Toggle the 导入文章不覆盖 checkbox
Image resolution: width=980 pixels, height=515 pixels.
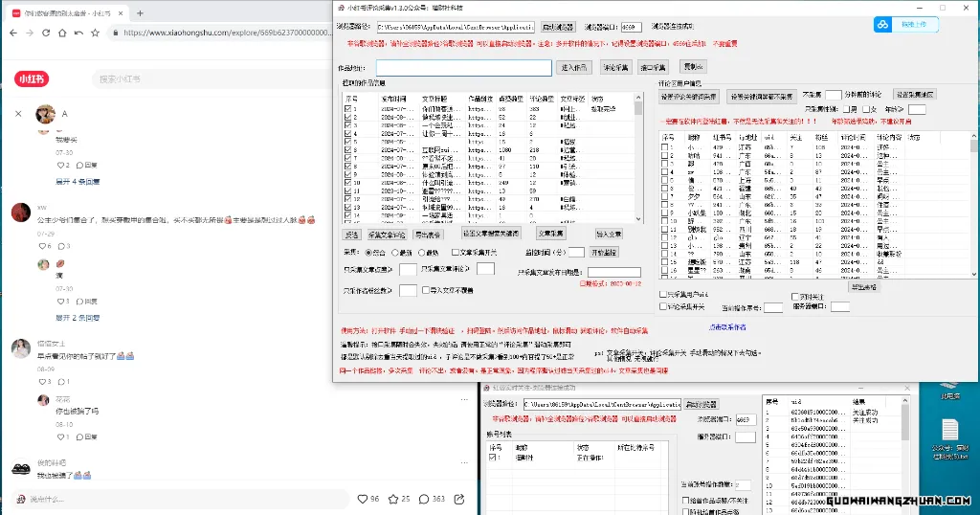(426, 290)
